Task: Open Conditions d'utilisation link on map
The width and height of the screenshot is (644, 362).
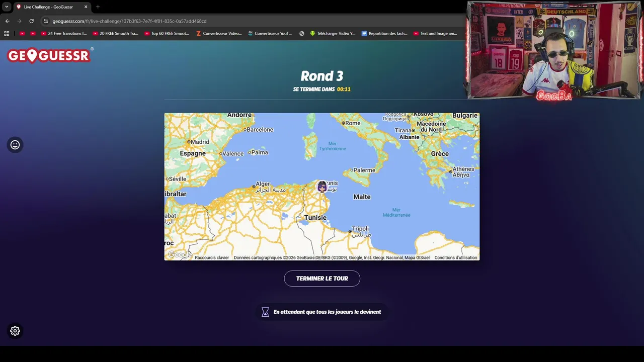Action: tap(456, 257)
